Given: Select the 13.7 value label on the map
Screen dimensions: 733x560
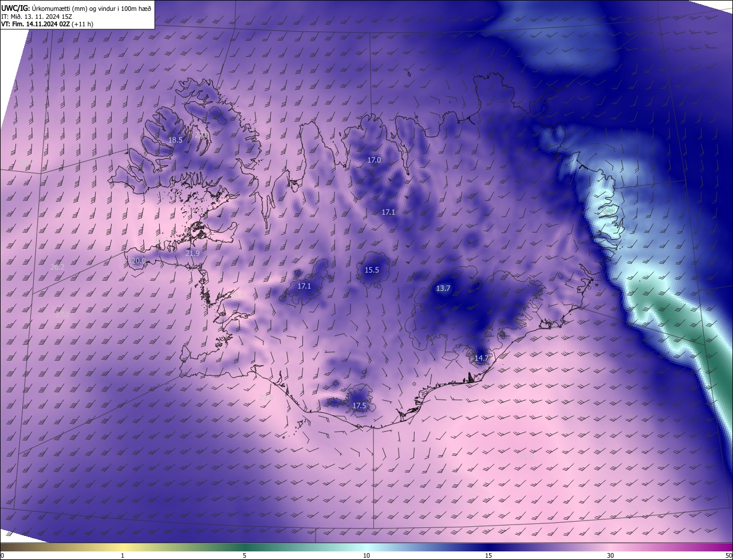Looking at the screenshot, I should 443,288.
